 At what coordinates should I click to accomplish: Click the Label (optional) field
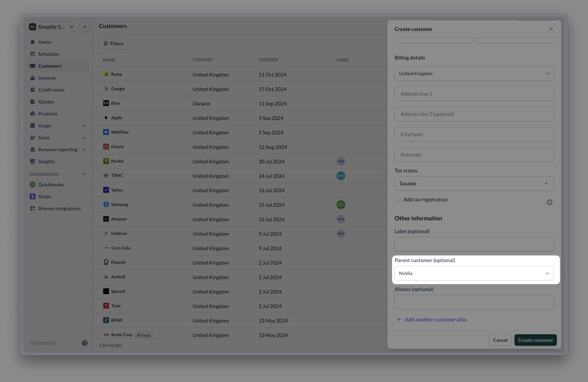coord(474,244)
